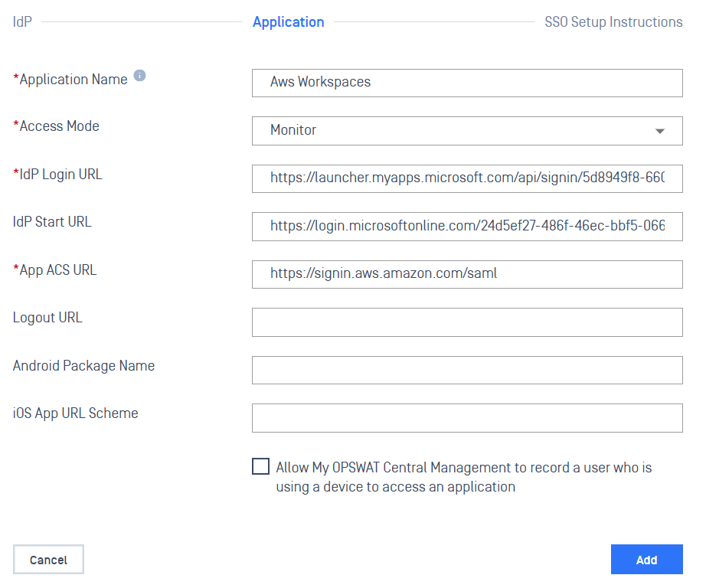The image size is (706, 588).
Task: Expand the Access Mode dropdown arrow
Action: [x=660, y=131]
